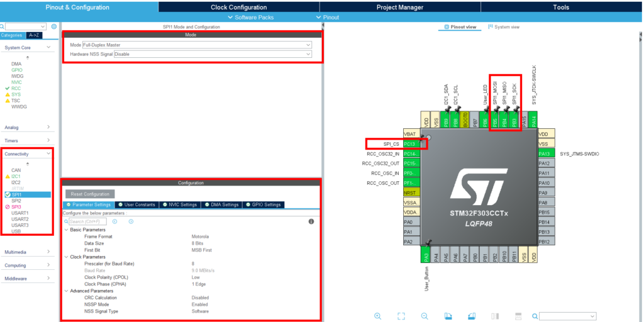
Task: Select USART1 in the Connectivity list
Action: click(x=19, y=213)
